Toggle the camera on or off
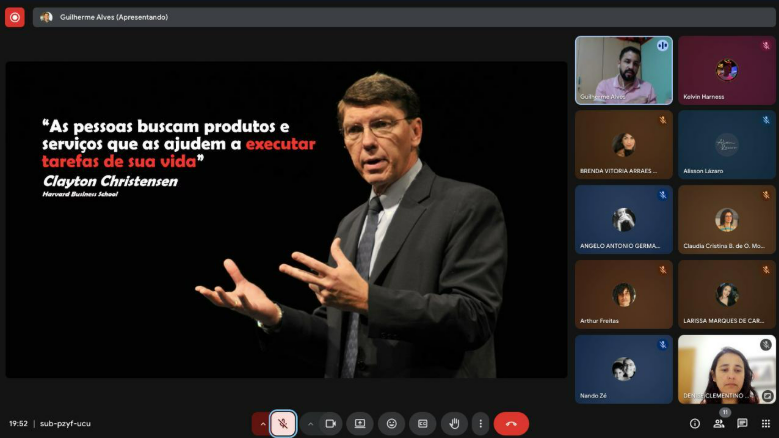This screenshot has height=438, width=779. (329, 423)
